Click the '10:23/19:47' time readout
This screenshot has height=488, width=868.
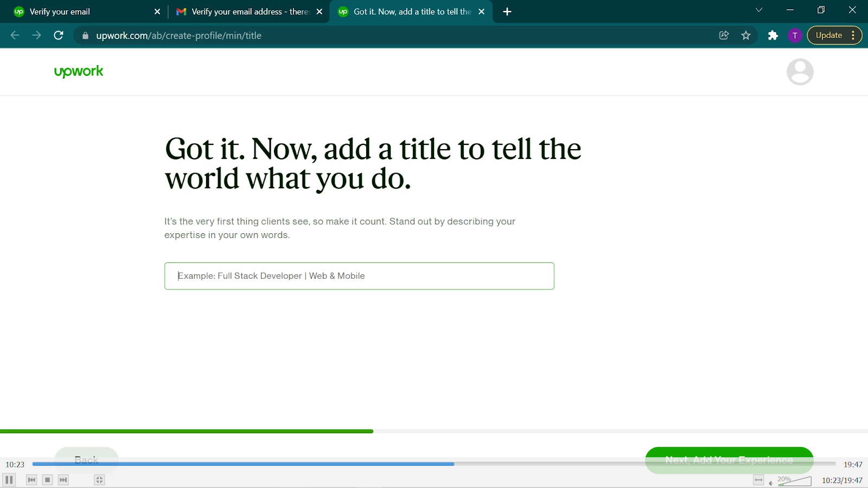[842, 480]
